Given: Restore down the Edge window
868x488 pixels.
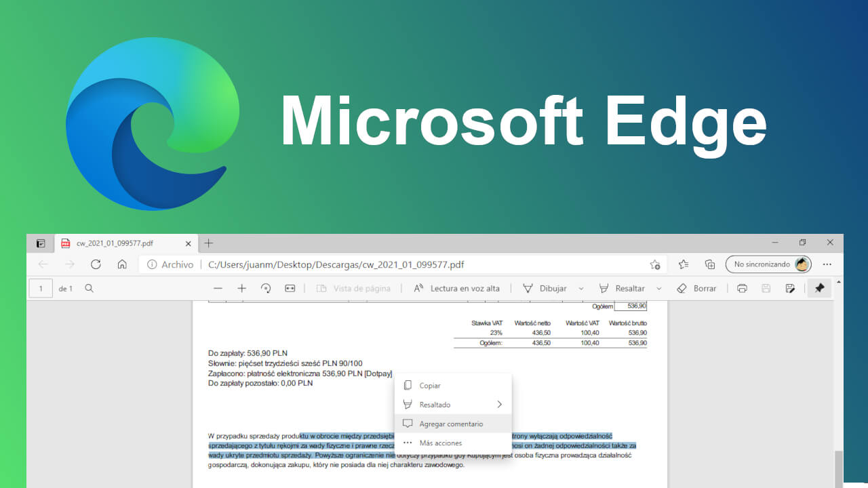Looking at the screenshot, I should pos(802,243).
